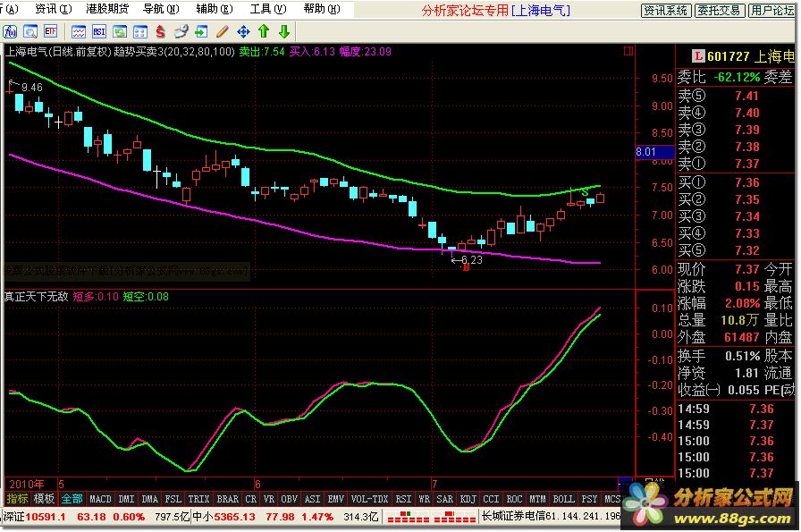Select the ROC indicator tab
Image resolution: width=801 pixels, height=532 pixels.
[514, 499]
